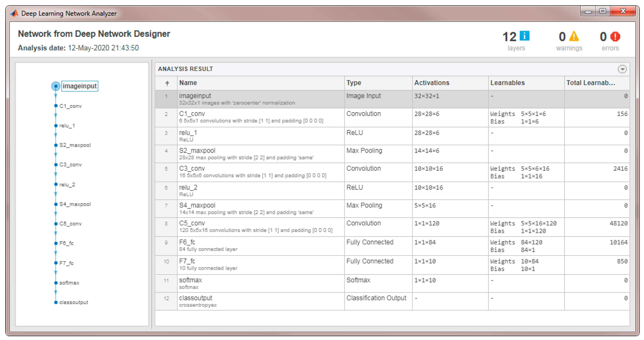Select the imageinput node circle in graph
Screen dimensions: 644x340
click(56, 86)
